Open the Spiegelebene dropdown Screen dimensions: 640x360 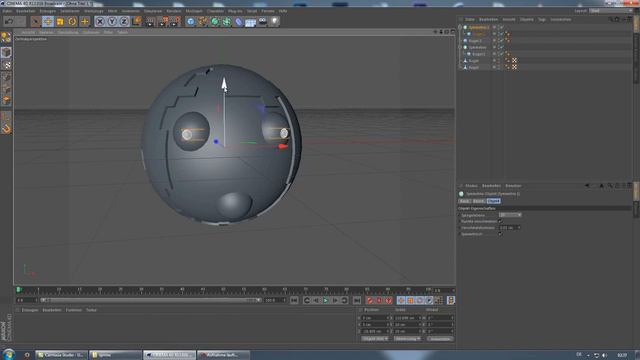(510, 215)
